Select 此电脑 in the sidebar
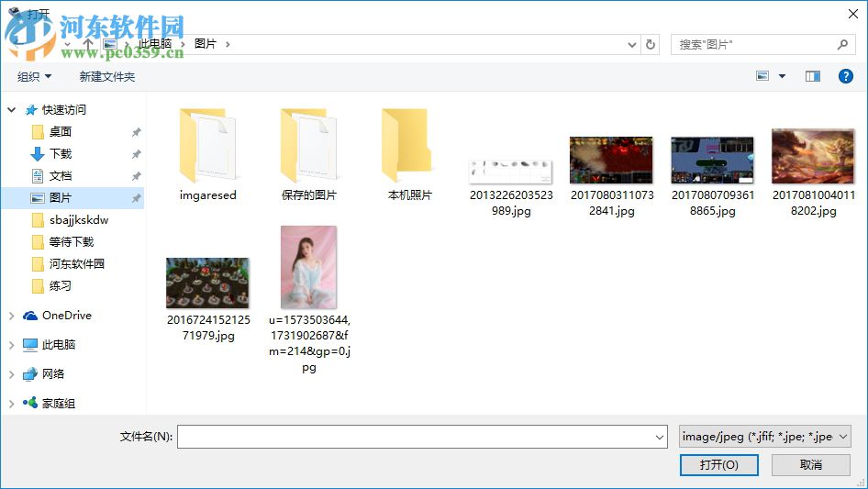 [59, 344]
